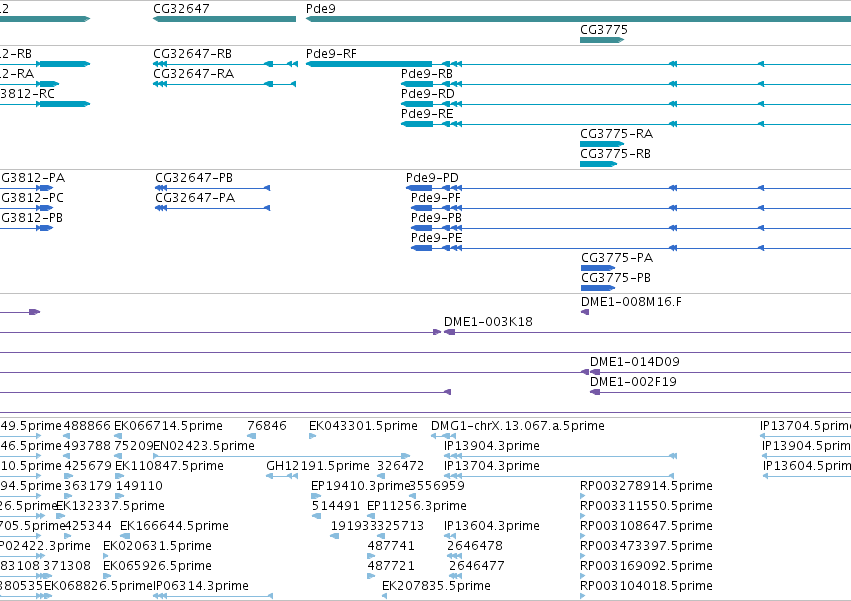Viewport: 851px width, 601px height.
Task: Click EST label GH12191.5prime
Action: pyautogui.click(x=317, y=466)
